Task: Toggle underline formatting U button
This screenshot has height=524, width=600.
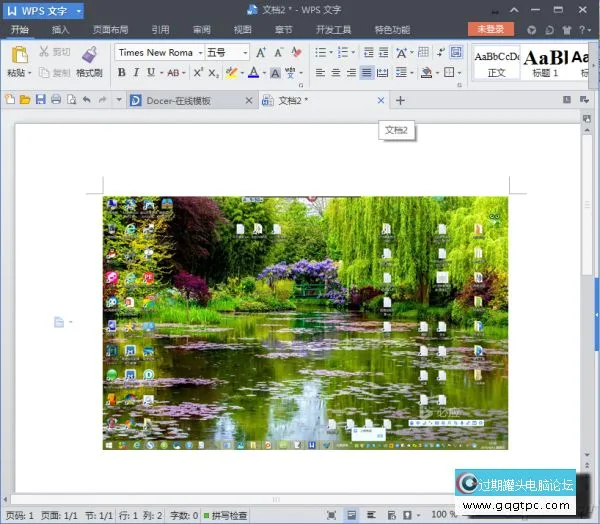Action: pos(151,73)
